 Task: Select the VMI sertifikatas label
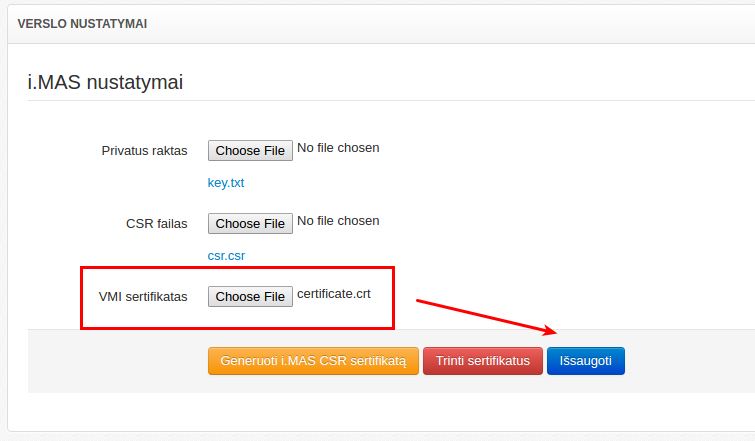pyautogui.click(x=143, y=297)
